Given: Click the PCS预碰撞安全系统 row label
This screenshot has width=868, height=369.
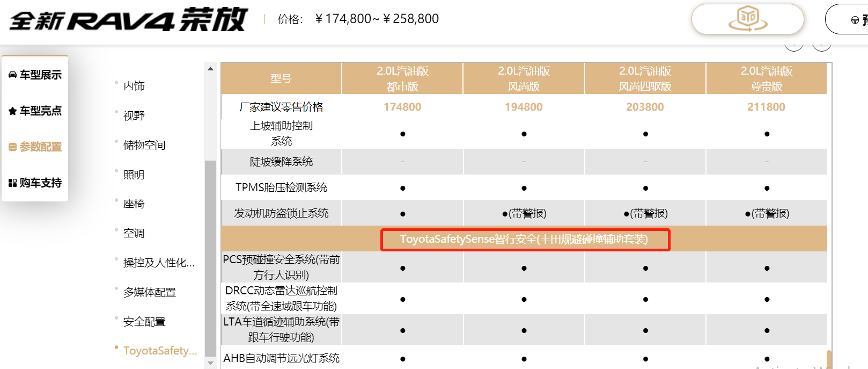Looking at the screenshot, I should click(x=281, y=267).
